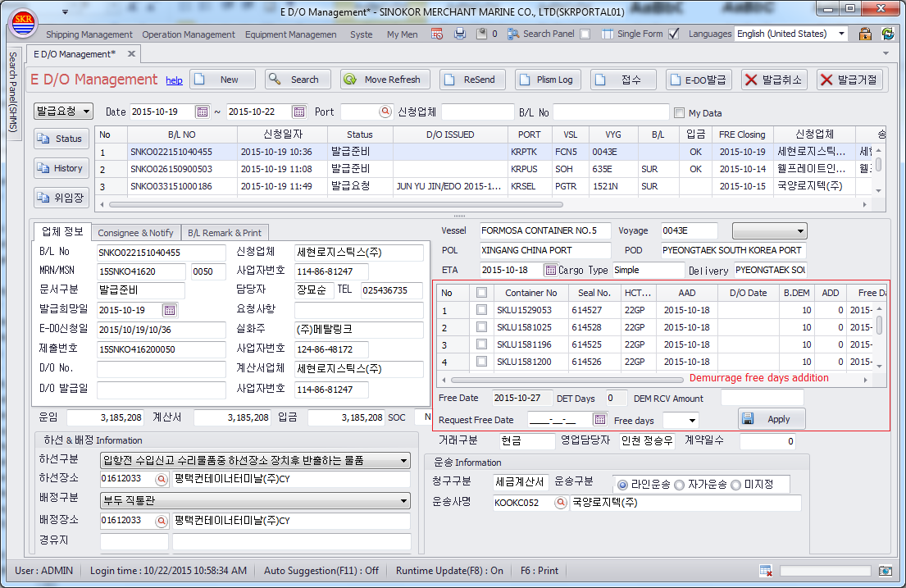Open the 배정구분 dropdown
Viewport: 906px width, 588px height.
click(x=404, y=501)
